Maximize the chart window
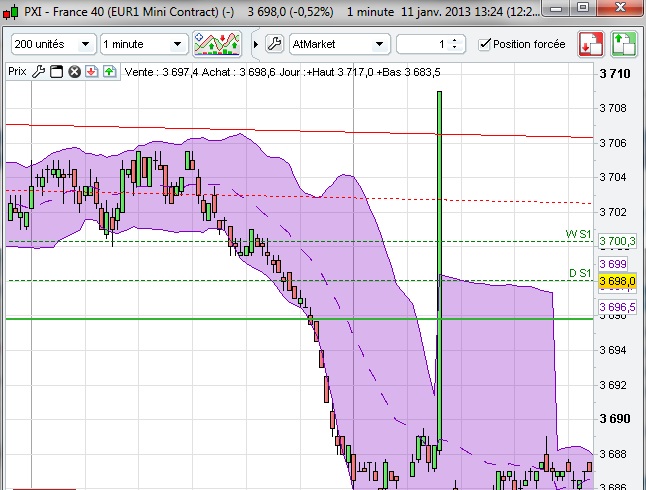 tap(583, 7)
